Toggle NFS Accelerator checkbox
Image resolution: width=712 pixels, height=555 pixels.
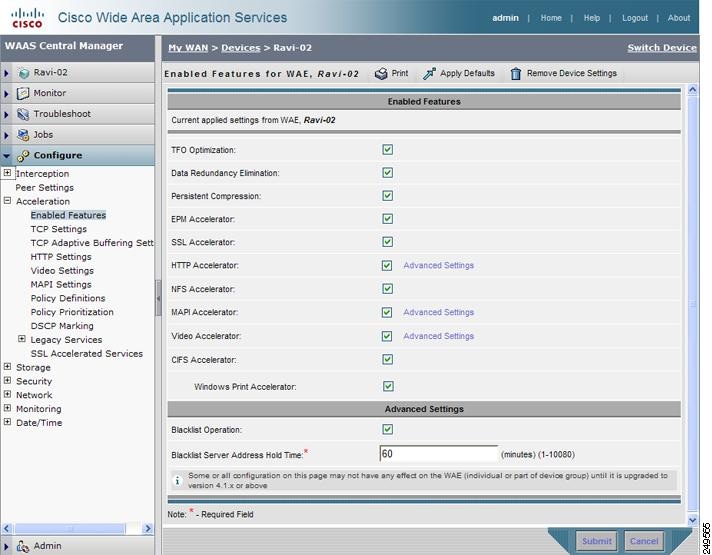[x=387, y=289]
